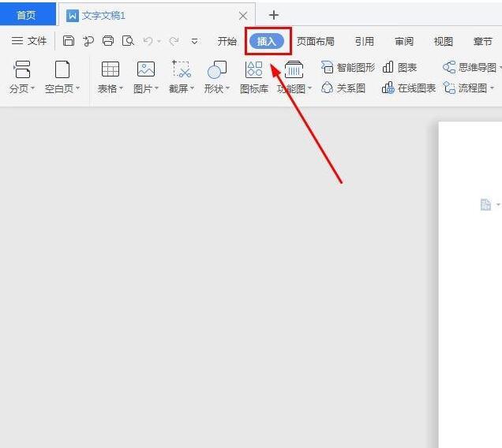Viewport: 502px width, 448px height.
Task: Click the 图片 picture icon
Action: [x=146, y=69]
